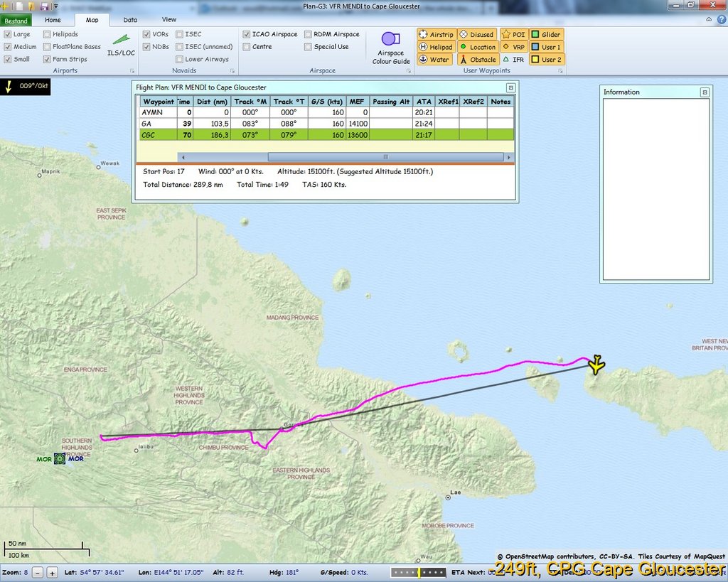Click the yellow aircraft icon on the map
This screenshot has width=728, height=582.
[596, 365]
